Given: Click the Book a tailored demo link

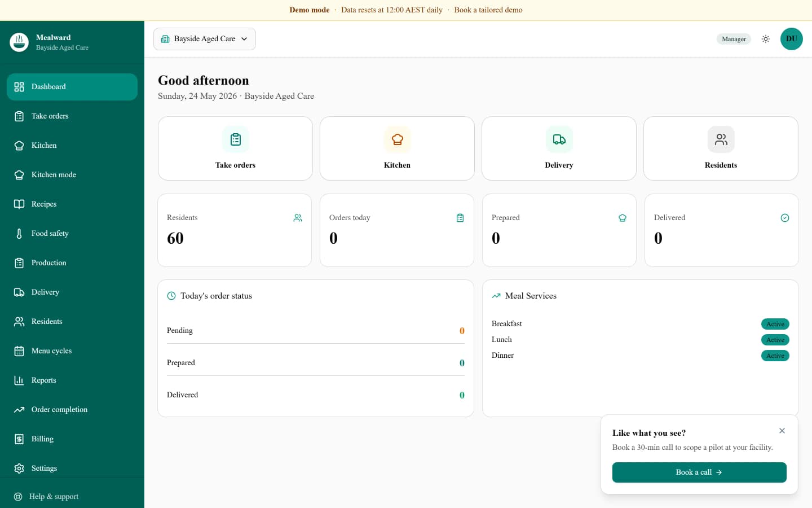Looking at the screenshot, I should pyautogui.click(x=488, y=10).
